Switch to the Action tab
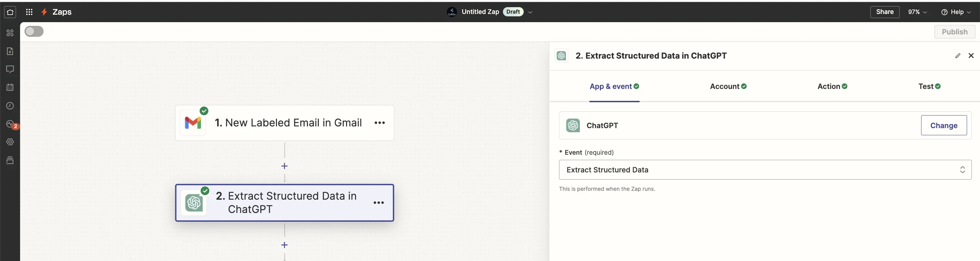980x261 pixels. (832, 87)
